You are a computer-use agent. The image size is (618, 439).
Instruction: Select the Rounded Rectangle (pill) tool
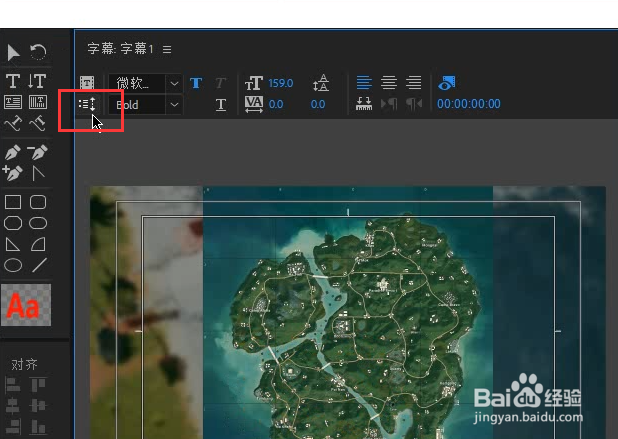pyautogui.click(x=38, y=223)
